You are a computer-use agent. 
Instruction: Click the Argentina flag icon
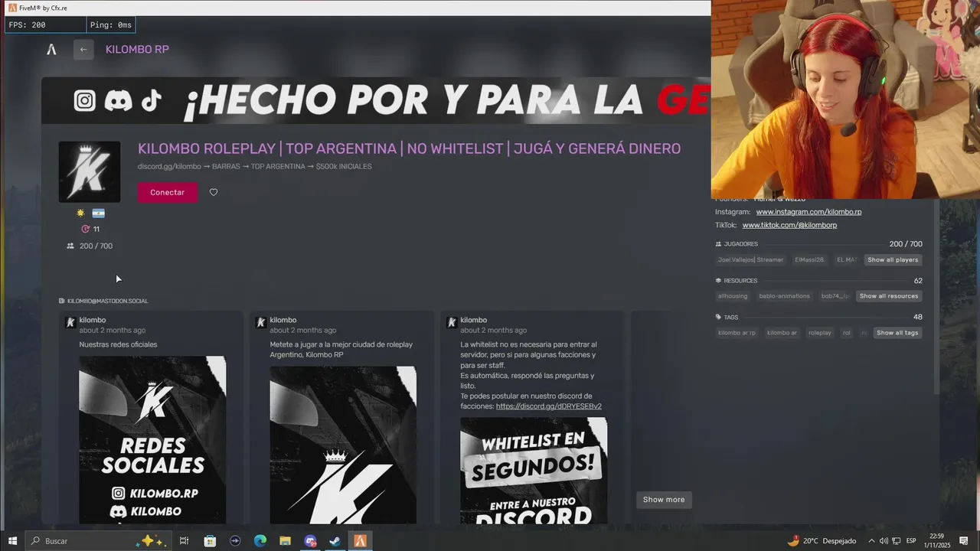pos(98,214)
